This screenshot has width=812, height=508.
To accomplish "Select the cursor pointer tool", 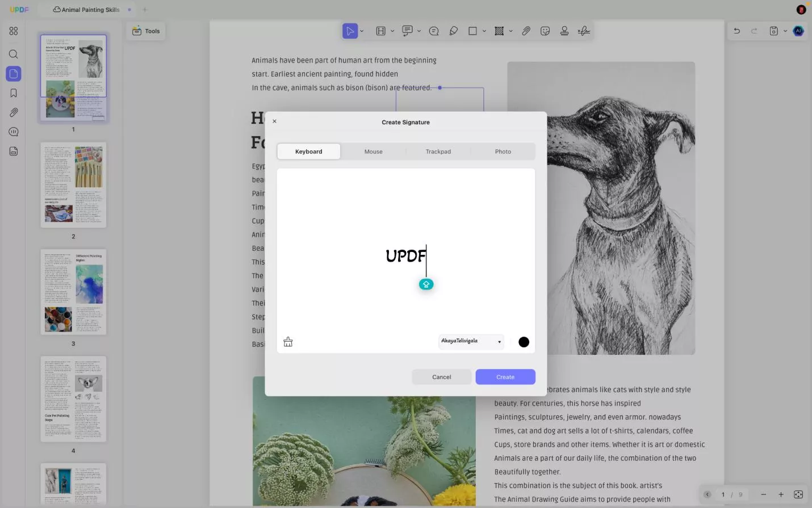I will [x=350, y=31].
